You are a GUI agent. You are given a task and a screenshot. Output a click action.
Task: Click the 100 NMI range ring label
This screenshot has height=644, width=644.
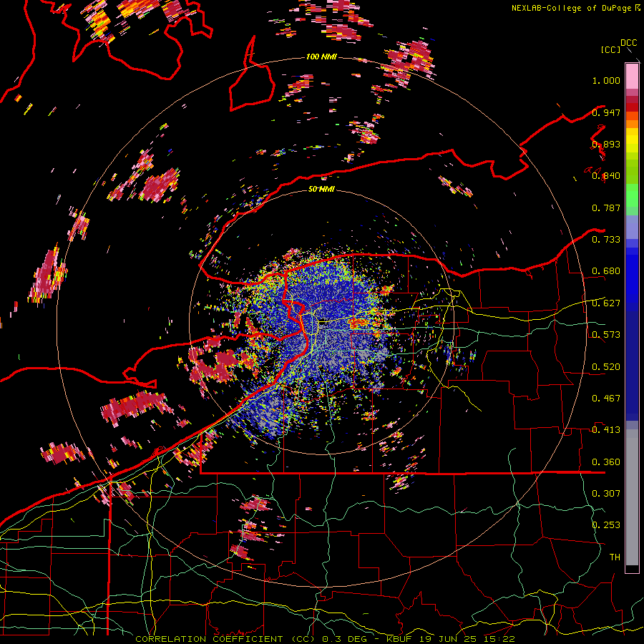(321, 57)
